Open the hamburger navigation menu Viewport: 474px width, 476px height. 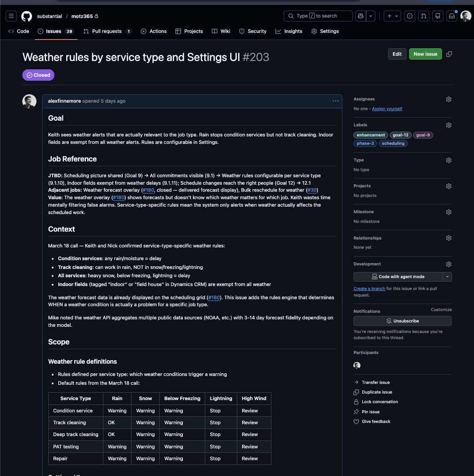pyautogui.click(x=11, y=16)
